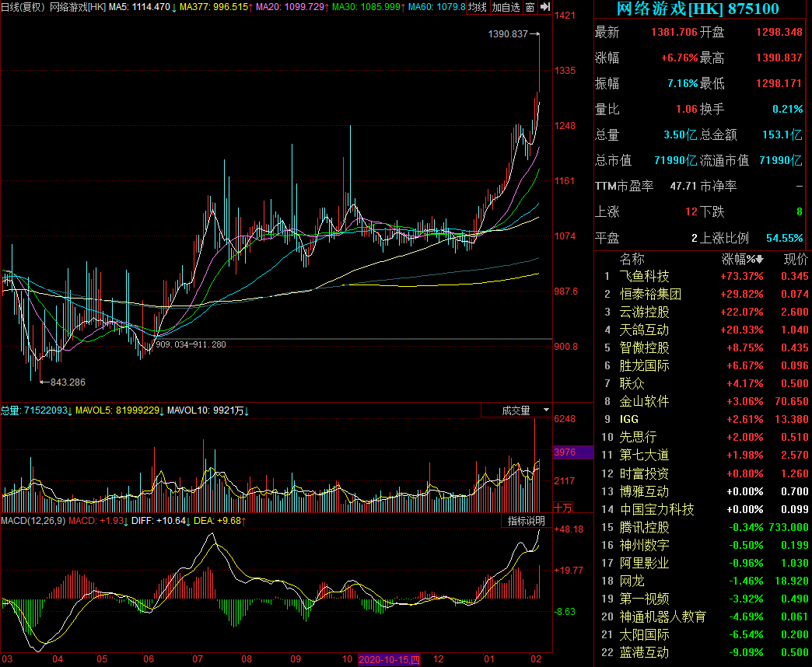Select 中国宝力科技 stock row
Viewport: 812px width, 667px height.
click(x=703, y=510)
